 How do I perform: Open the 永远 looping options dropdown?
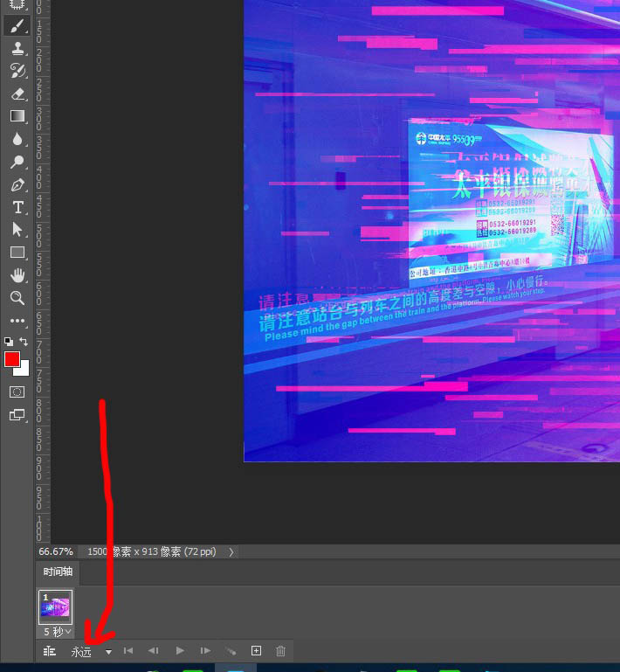[91, 652]
